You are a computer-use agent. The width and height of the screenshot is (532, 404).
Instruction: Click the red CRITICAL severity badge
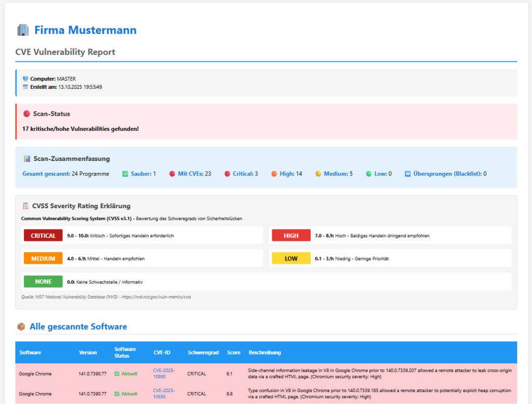coord(43,235)
